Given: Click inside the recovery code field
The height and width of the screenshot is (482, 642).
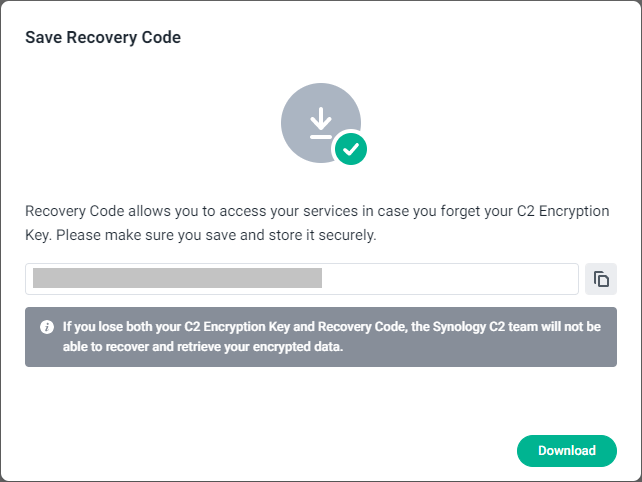Looking at the screenshot, I should [x=450, y=279].
